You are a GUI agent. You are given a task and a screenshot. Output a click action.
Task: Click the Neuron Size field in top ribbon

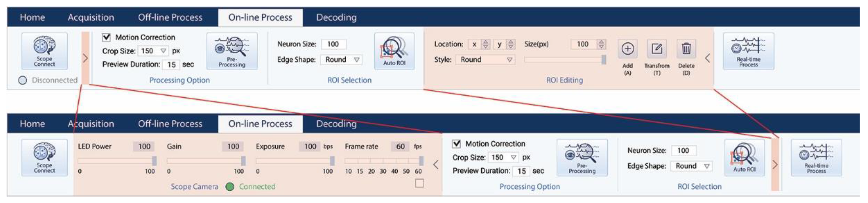pos(333,44)
